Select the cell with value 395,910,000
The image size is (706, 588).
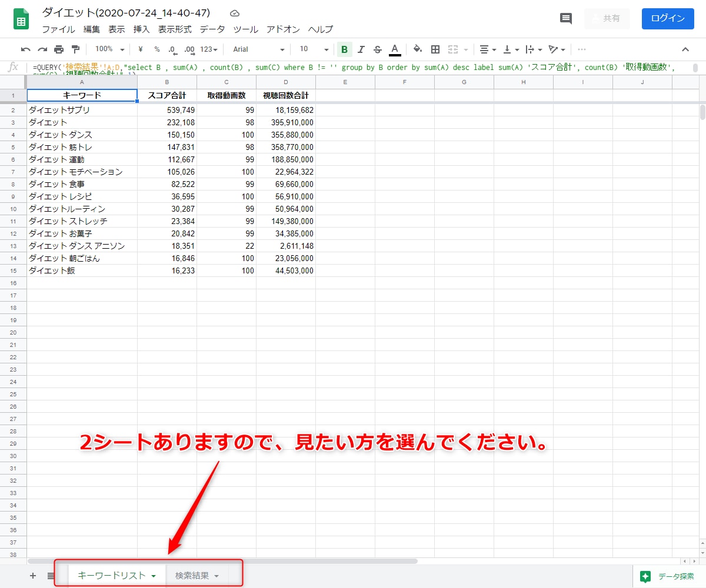tap(286, 122)
